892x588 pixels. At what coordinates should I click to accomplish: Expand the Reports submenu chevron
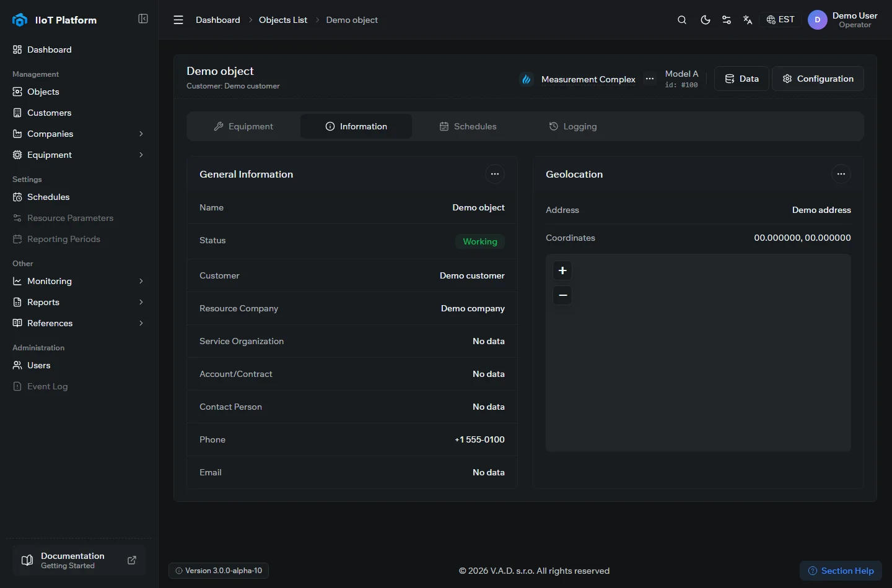(x=141, y=302)
